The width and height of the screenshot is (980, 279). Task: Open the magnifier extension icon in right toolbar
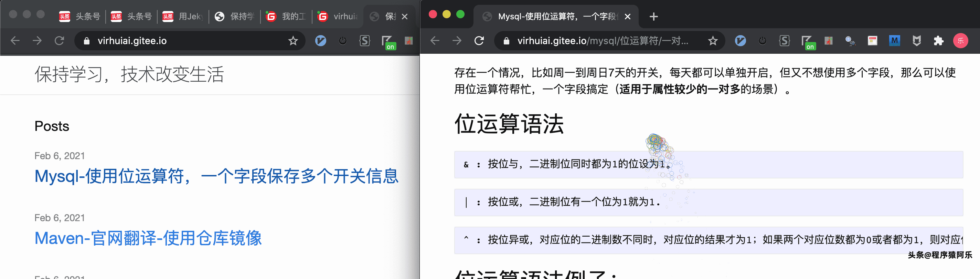click(x=850, y=41)
